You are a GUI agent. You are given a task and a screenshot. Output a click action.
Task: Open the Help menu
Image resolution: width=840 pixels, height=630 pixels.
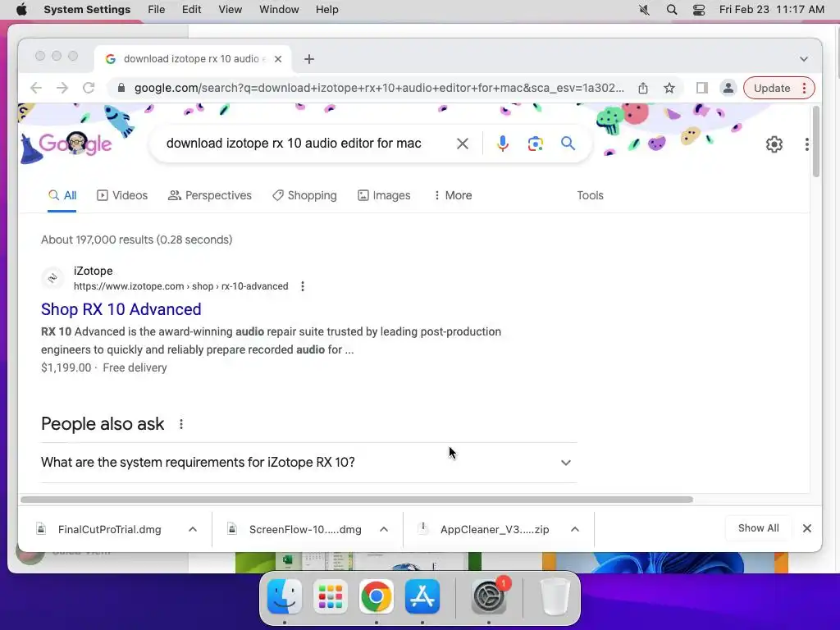(x=326, y=10)
